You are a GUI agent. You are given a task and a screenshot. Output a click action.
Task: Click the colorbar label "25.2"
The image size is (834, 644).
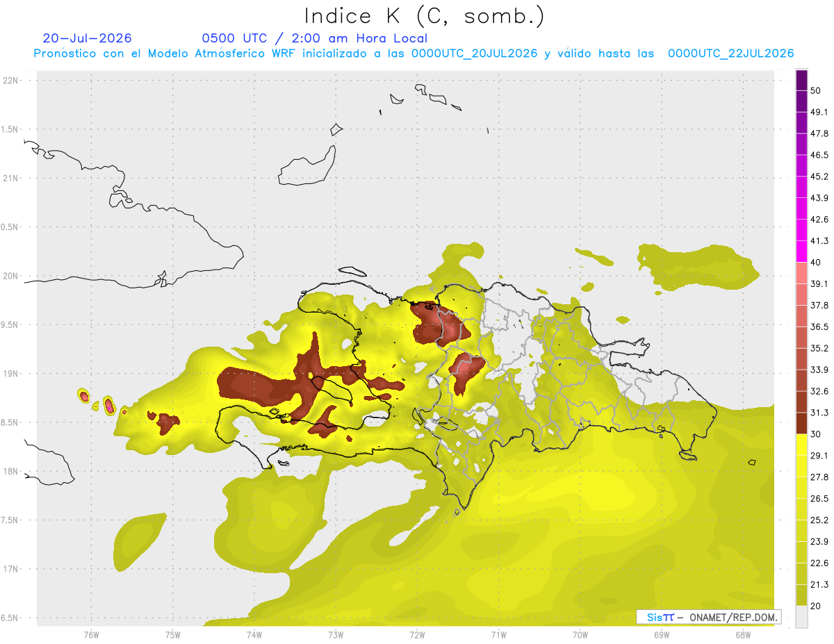pos(819,520)
